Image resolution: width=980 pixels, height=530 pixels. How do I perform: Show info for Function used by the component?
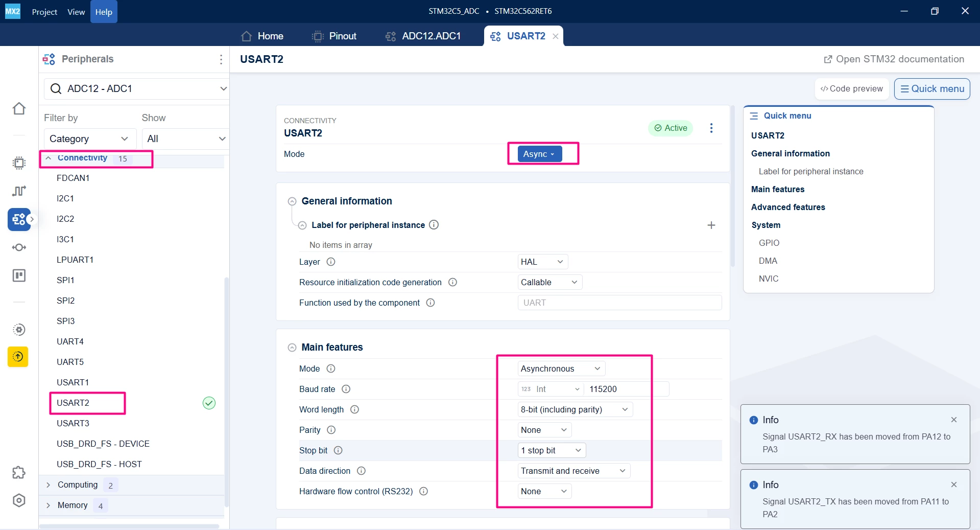pyautogui.click(x=431, y=303)
